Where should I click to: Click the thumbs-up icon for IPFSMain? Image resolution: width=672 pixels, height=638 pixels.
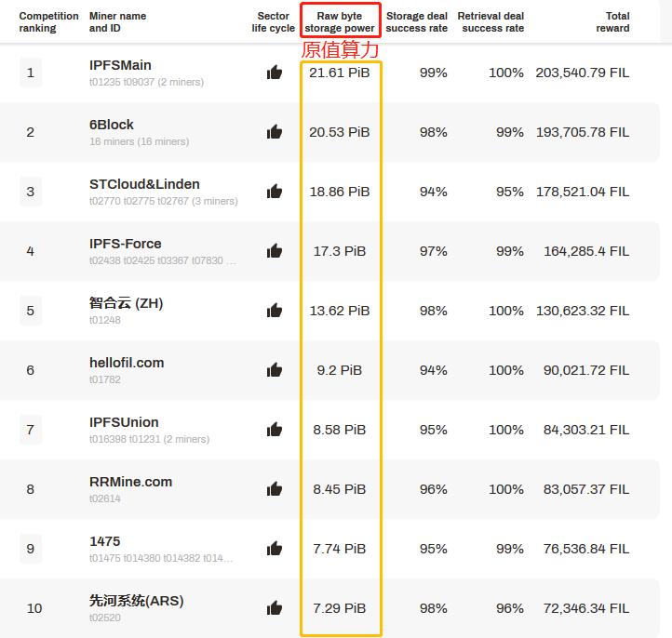click(x=275, y=73)
